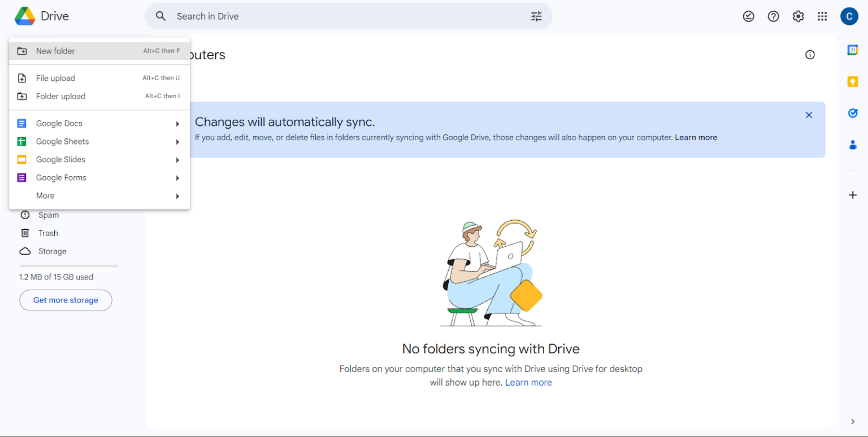Click the Alt+C then I shortcut label

162,96
